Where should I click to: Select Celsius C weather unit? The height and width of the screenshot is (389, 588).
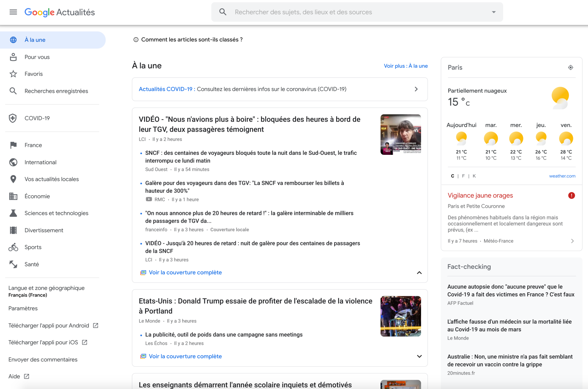tap(452, 176)
